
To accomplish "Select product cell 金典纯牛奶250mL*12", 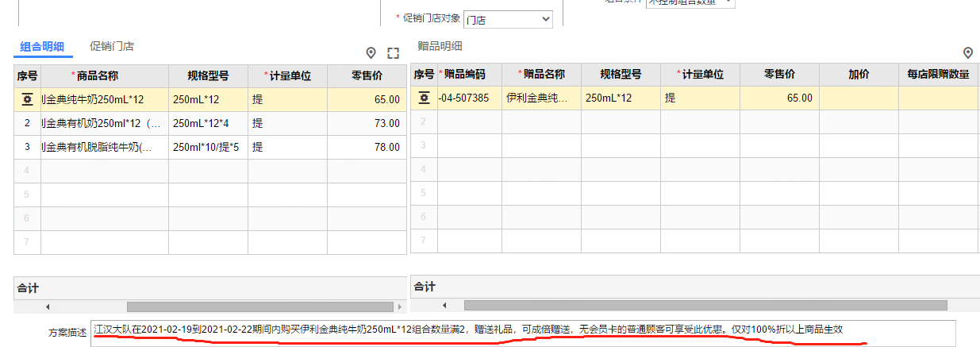I will pos(104,100).
